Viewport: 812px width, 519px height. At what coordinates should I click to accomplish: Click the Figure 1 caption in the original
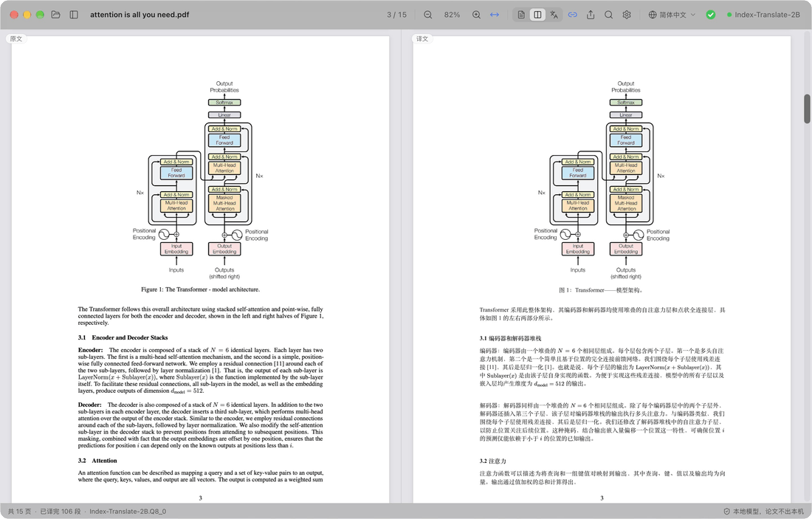tap(200, 289)
